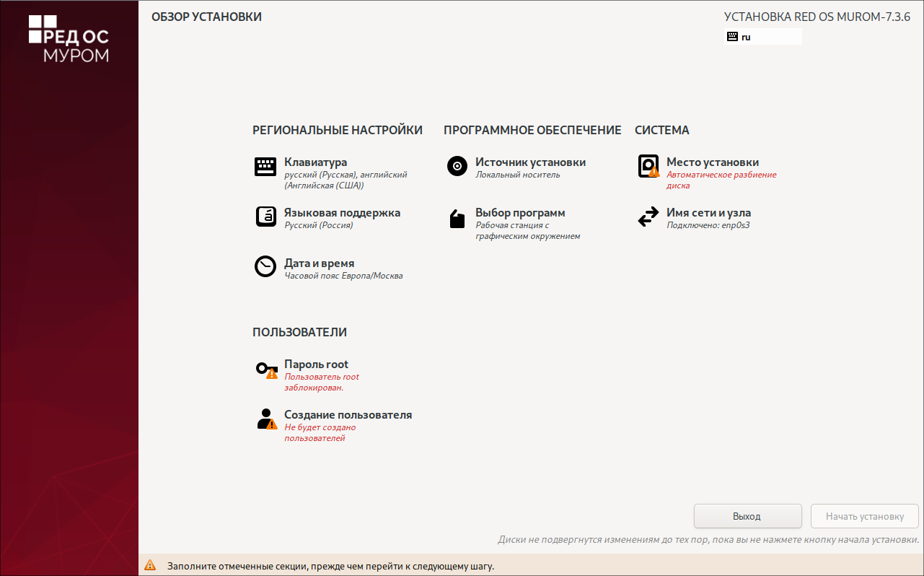This screenshot has width=924, height=576.
Task: Click the user icon for Создание пользователя
Action: [x=266, y=419]
